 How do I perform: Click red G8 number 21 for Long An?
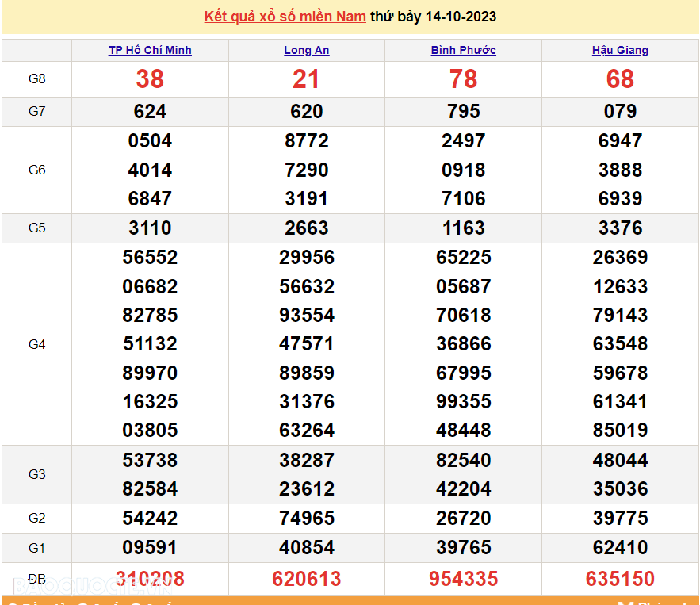click(307, 79)
